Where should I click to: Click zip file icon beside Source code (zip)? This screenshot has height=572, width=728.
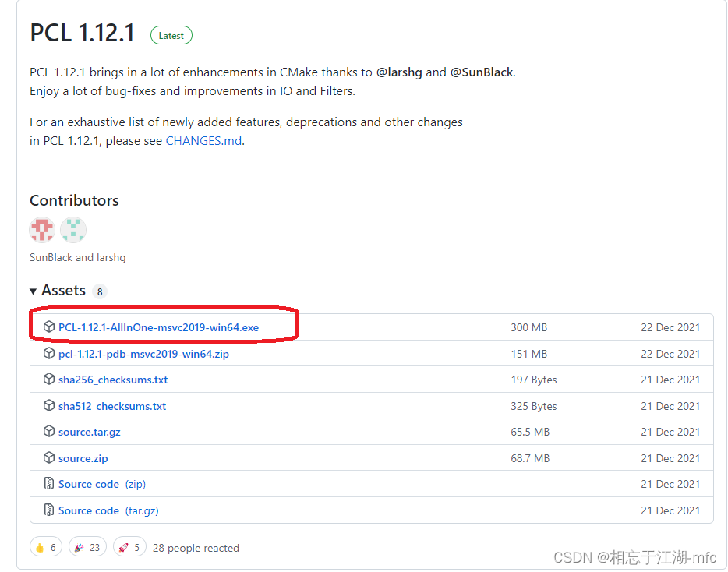[x=49, y=484]
